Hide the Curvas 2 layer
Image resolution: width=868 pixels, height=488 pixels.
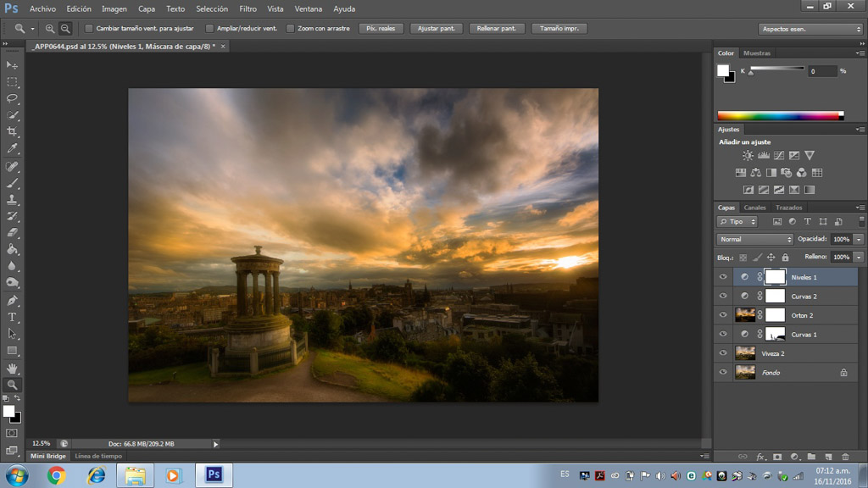click(723, 297)
